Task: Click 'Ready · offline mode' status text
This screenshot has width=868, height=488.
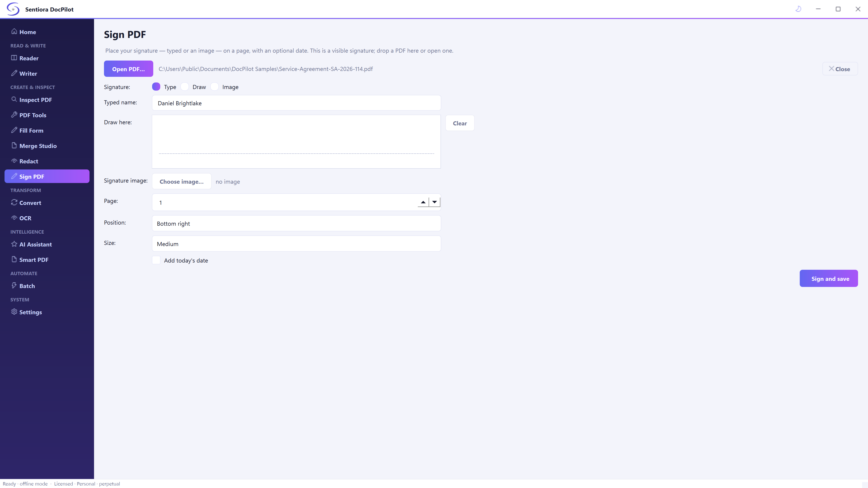Action: point(25,484)
